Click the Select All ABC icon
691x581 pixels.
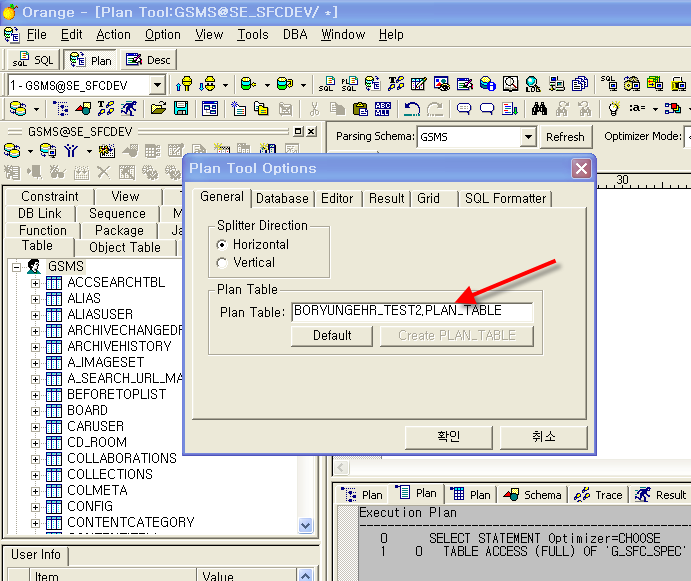click(383, 108)
